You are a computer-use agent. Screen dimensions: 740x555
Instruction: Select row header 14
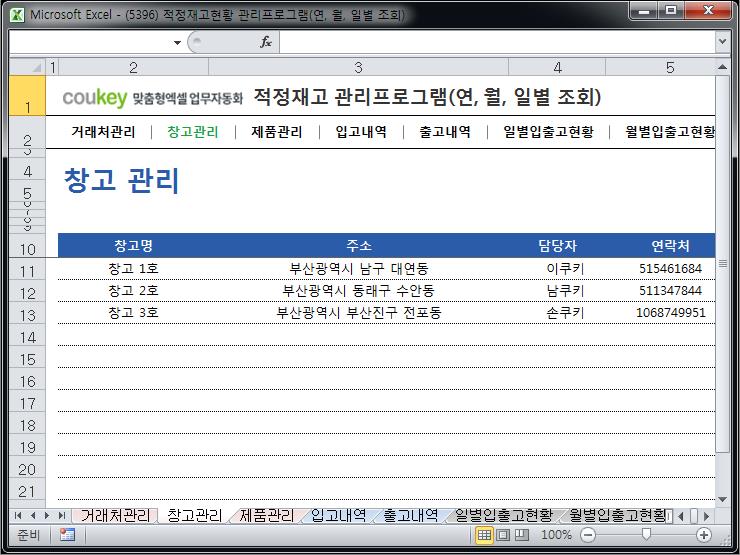(x=27, y=337)
